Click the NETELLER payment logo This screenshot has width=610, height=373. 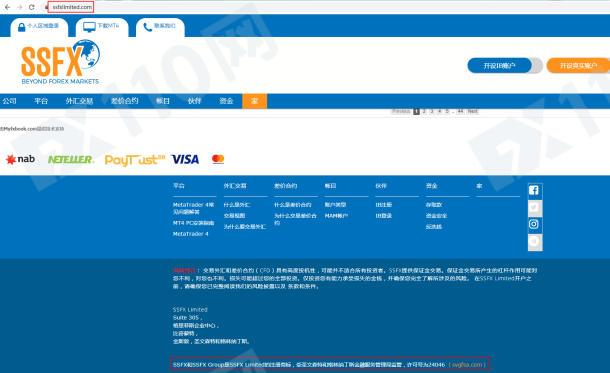coord(71,159)
